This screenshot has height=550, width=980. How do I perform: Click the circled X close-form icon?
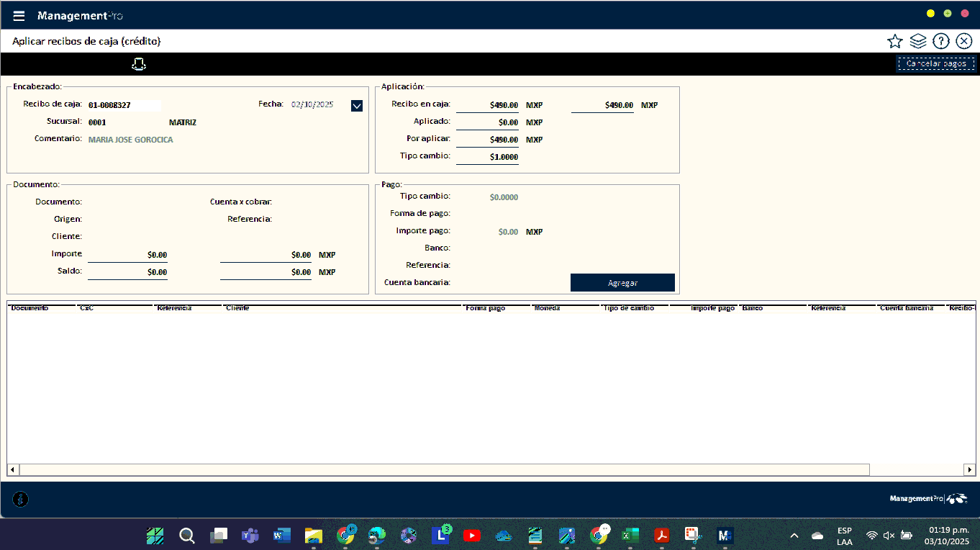[963, 41]
